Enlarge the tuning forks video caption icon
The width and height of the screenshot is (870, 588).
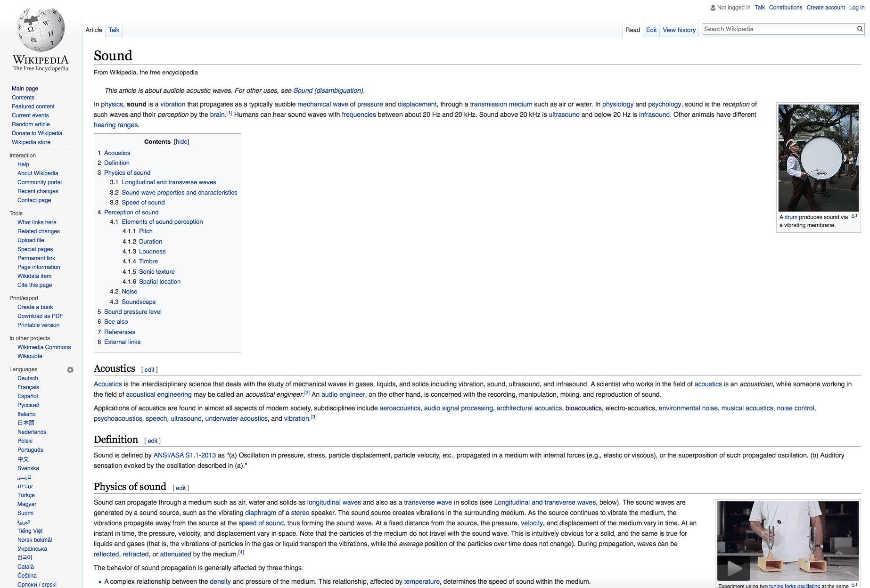[854, 585]
